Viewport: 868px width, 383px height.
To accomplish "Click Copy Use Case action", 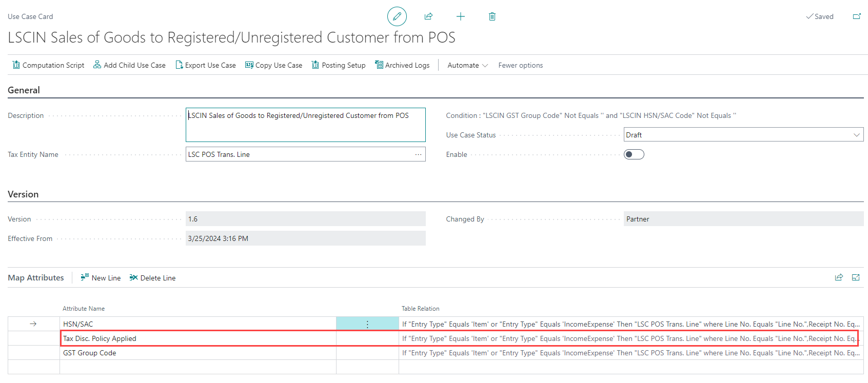I will point(273,65).
